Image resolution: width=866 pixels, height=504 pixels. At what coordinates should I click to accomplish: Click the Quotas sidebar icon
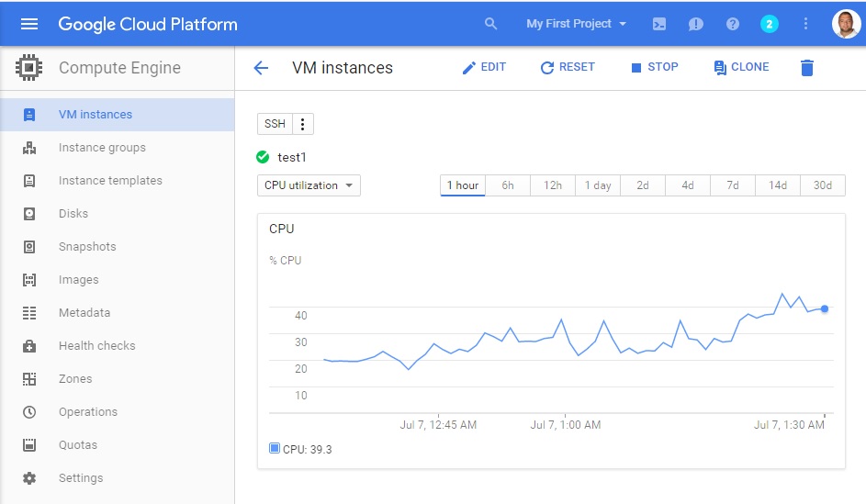(x=29, y=445)
